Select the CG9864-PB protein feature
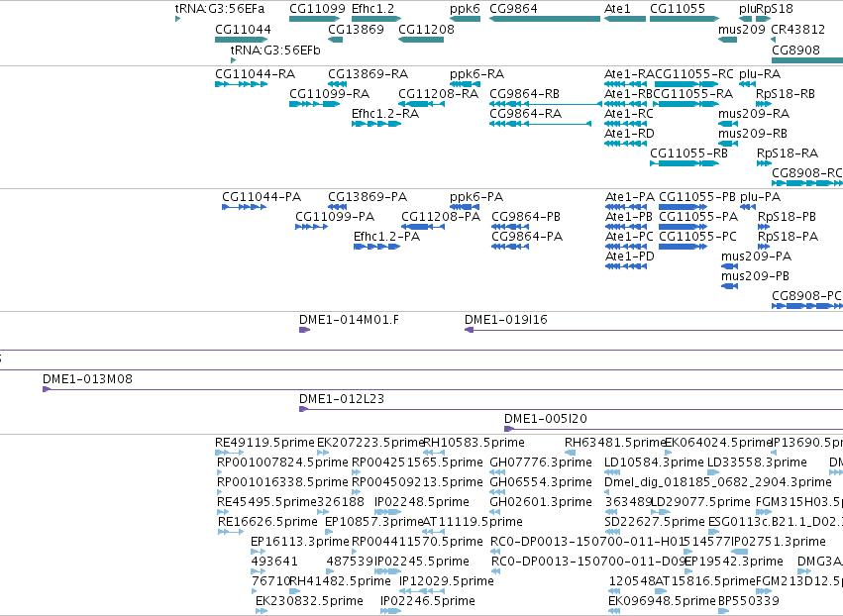This screenshot has width=843, height=616. pyautogui.click(x=510, y=227)
